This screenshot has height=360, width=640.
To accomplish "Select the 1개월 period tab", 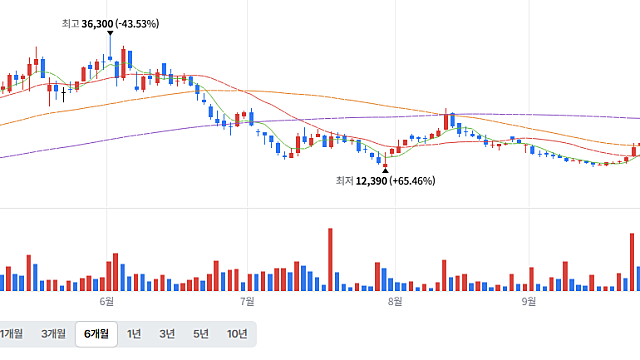I will (x=11, y=334).
